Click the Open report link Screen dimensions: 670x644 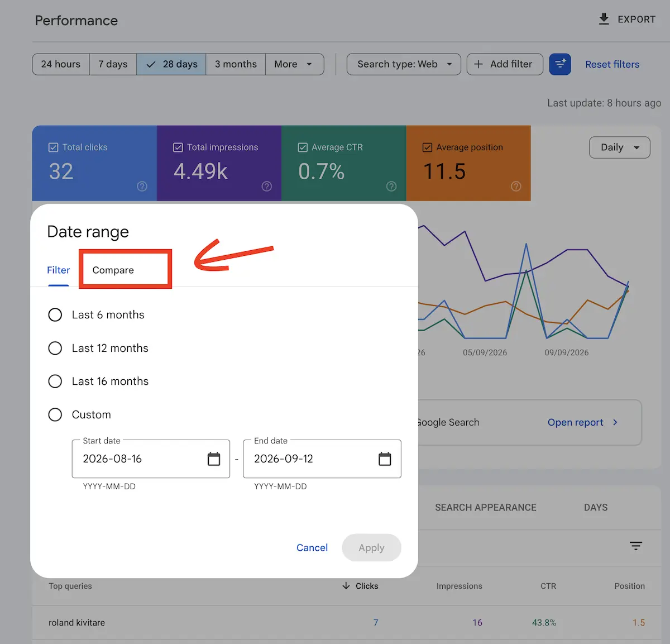576,422
